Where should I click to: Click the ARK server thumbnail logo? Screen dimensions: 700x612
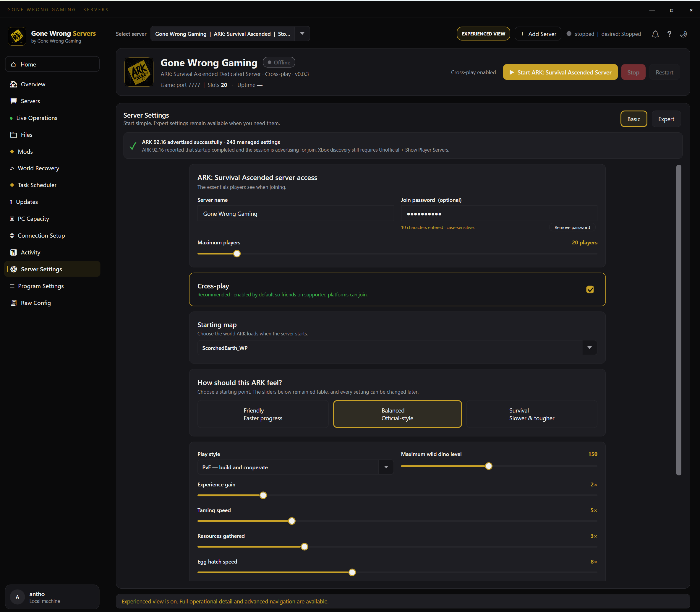pyautogui.click(x=139, y=72)
